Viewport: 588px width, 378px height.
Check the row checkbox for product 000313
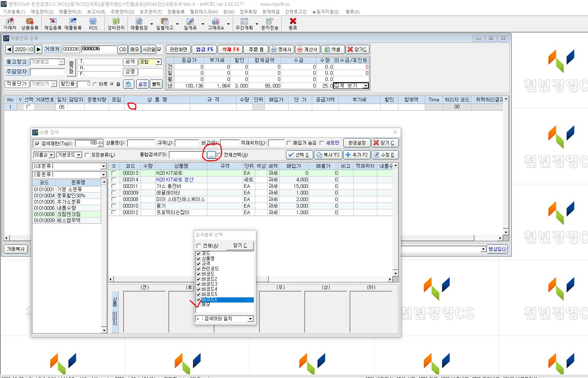coord(114,173)
